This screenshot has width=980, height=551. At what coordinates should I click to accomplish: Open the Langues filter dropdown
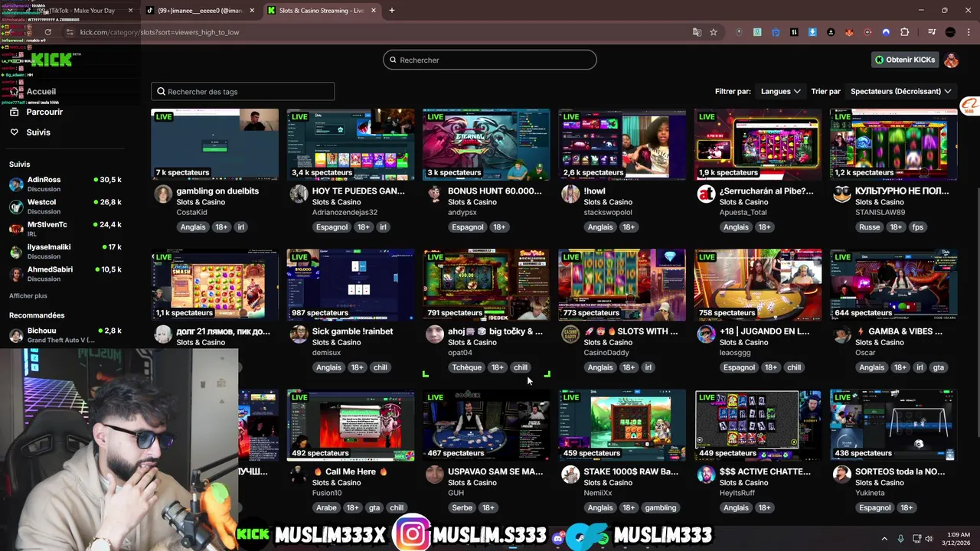[780, 91]
